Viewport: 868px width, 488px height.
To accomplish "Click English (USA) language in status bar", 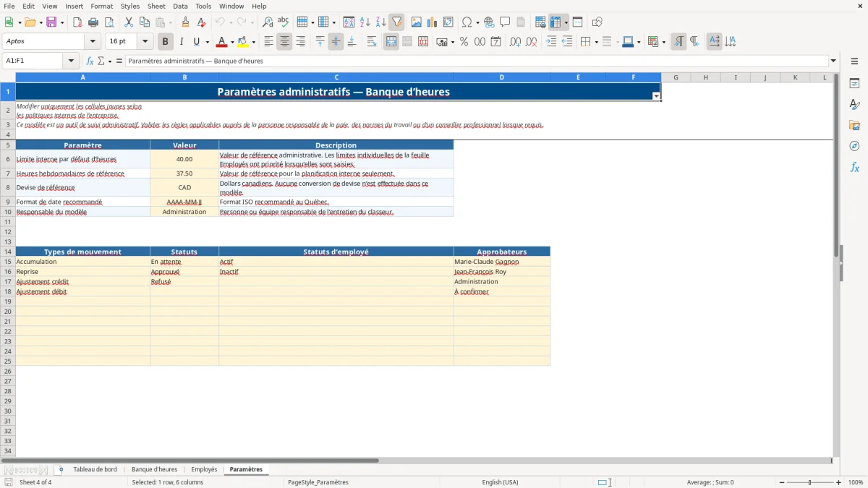I will (x=501, y=482).
